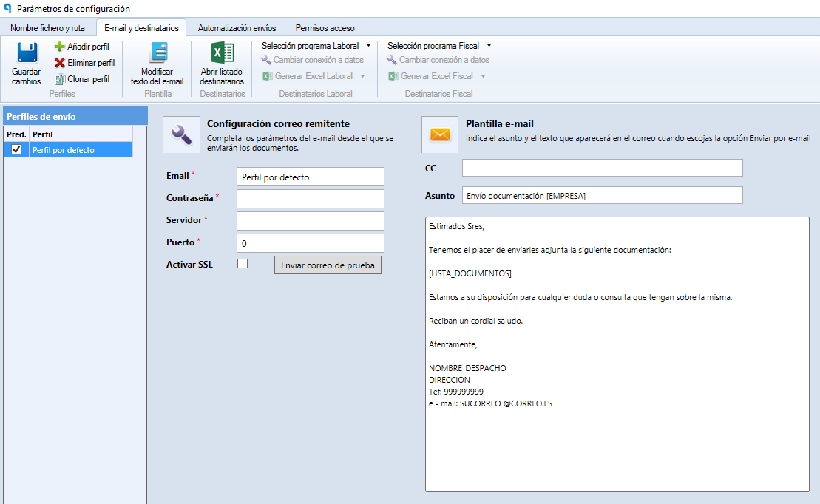Image resolution: width=820 pixels, height=504 pixels.
Task: Click the Clonar perfil icon
Action: [60, 79]
